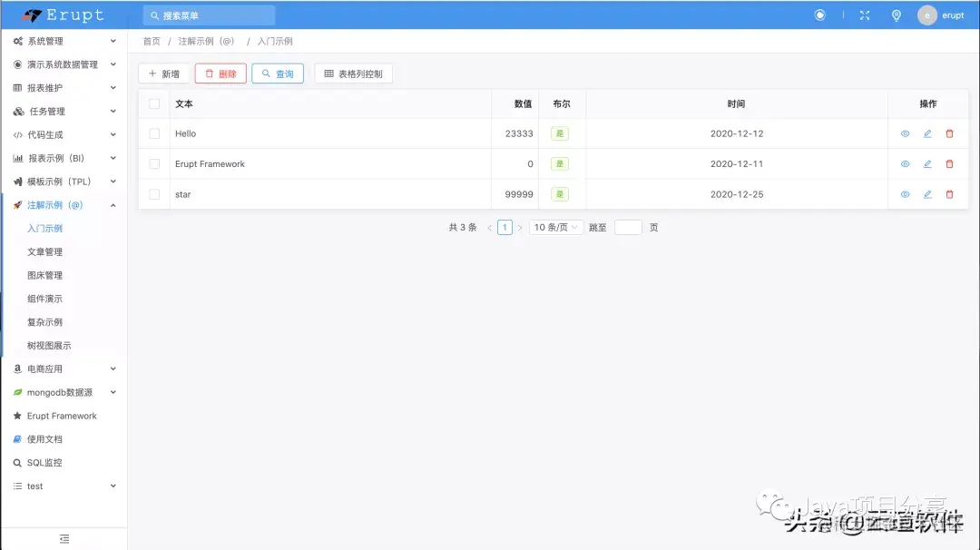Collapse the sidebar with bottom fold icon

(x=64, y=539)
